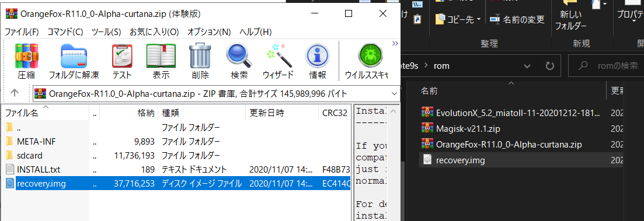Select the parent '..' folder row

pos(176,128)
